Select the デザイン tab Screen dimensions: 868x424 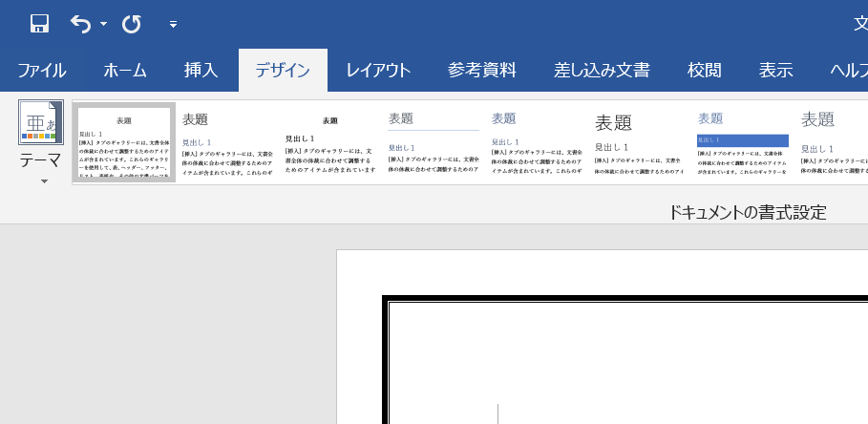[x=283, y=71]
